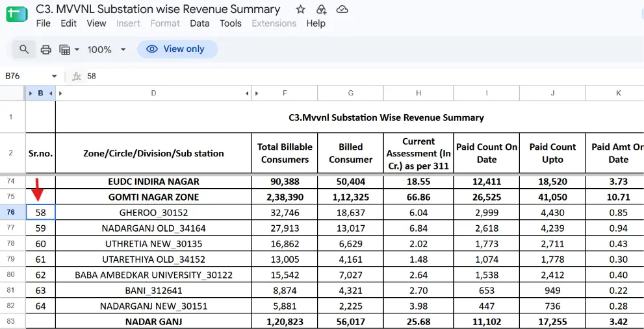Click the move-to-folder drive icon

coord(321,10)
